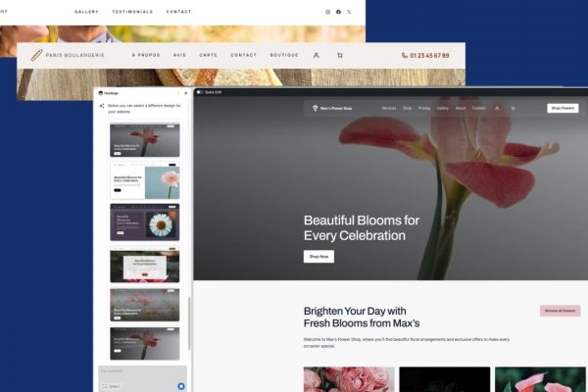Open Contact in Paris Boulangerie menu
Viewport: 588px width, 392px height.
tap(244, 55)
